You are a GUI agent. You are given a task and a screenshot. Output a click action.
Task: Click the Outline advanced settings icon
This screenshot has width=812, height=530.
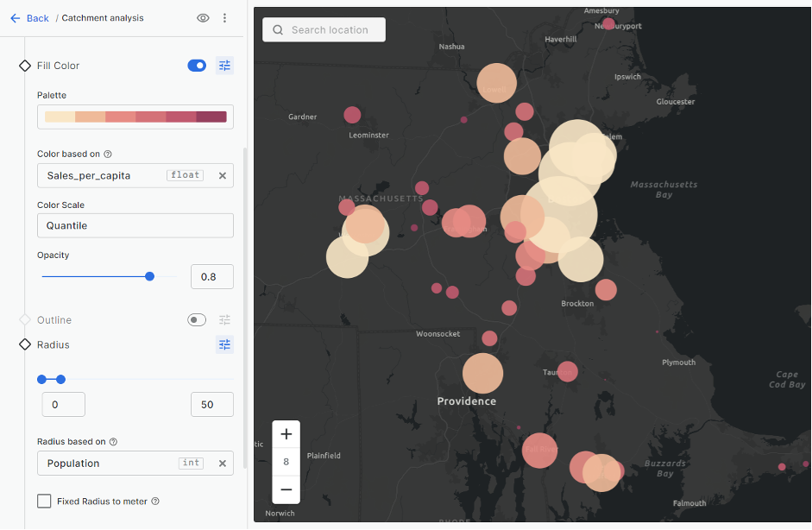click(224, 319)
